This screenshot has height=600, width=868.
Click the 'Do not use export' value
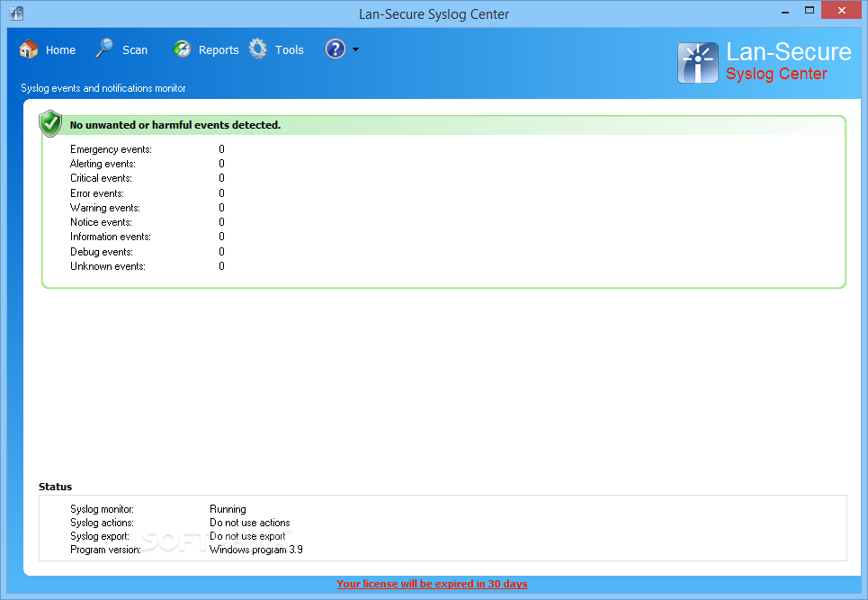point(247,536)
